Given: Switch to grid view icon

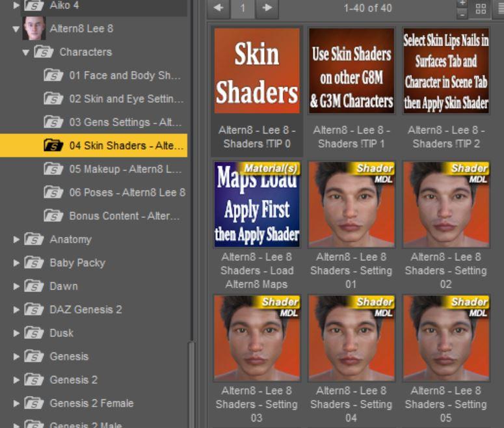Looking at the screenshot, I should tap(481, 8).
